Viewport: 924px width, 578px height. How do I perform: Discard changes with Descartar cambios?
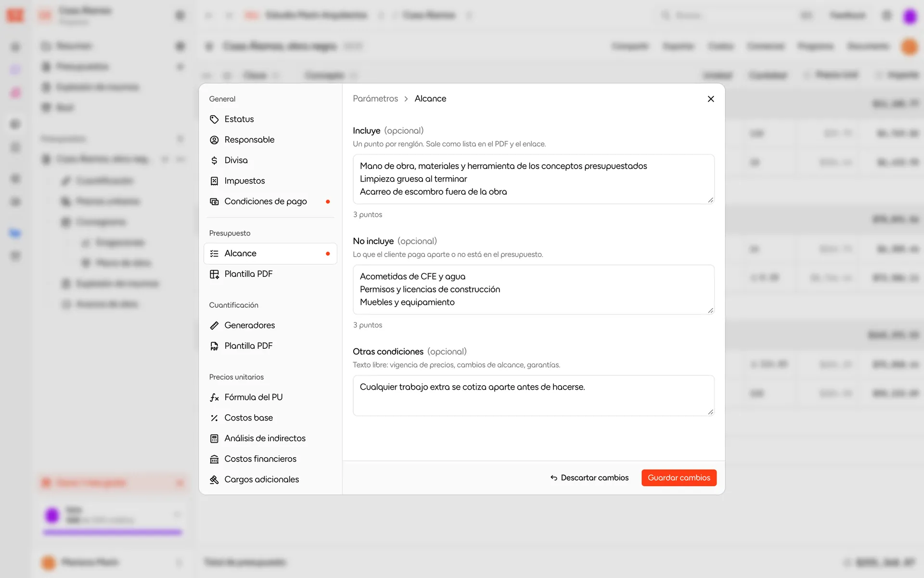click(590, 478)
